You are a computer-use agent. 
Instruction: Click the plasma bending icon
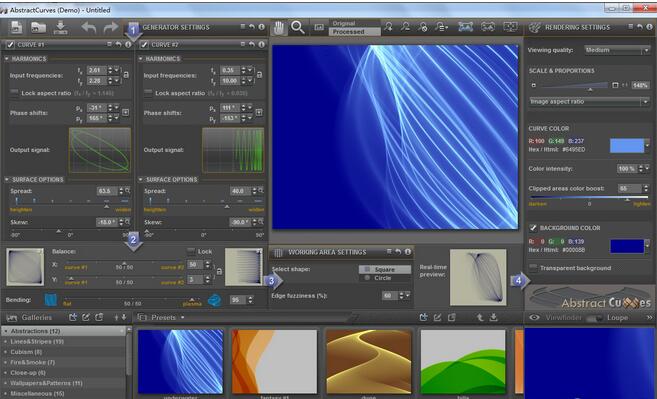pos(215,300)
